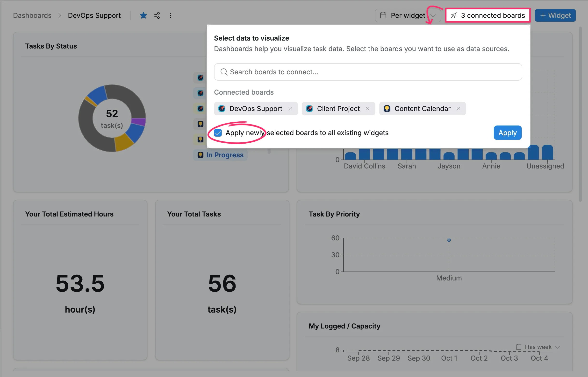The image size is (588, 377).
Task: Click the Task By Priority title
Action: point(334,214)
